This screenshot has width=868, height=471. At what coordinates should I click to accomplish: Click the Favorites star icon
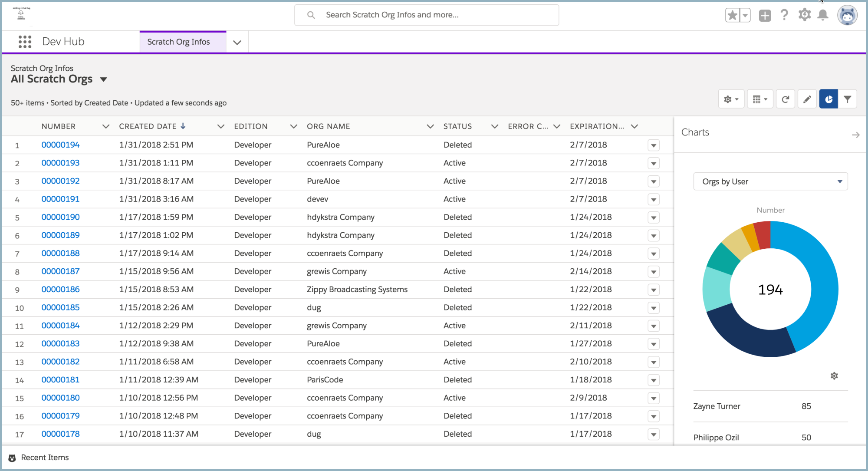tap(733, 15)
